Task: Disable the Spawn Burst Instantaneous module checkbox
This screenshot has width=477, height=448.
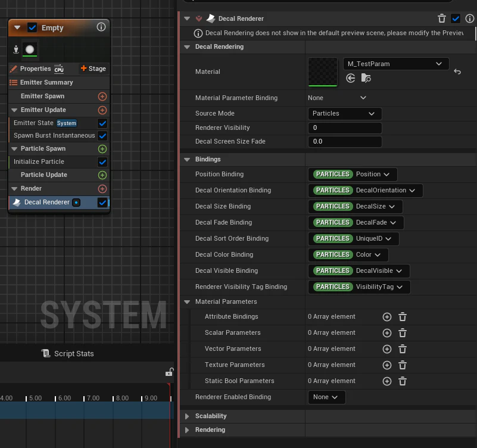Action: [102, 136]
